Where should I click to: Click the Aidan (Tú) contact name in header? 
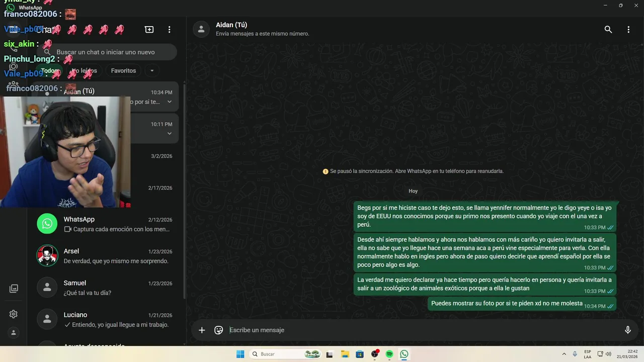(x=231, y=25)
